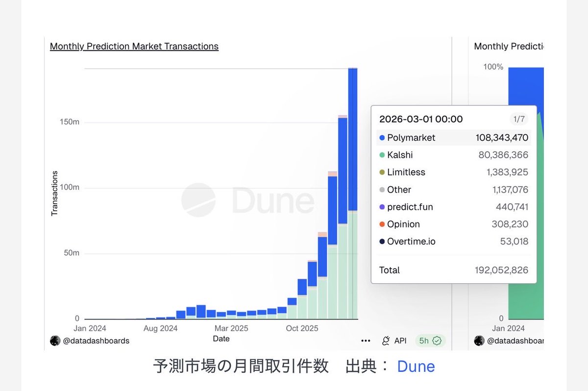Viewport: 588px width, 391px height.
Task: Click the value 80,386,366 for Kalshi
Action: (503, 155)
